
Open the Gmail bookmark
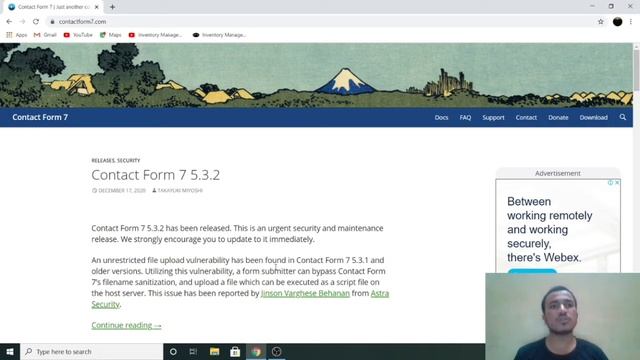pos(45,35)
